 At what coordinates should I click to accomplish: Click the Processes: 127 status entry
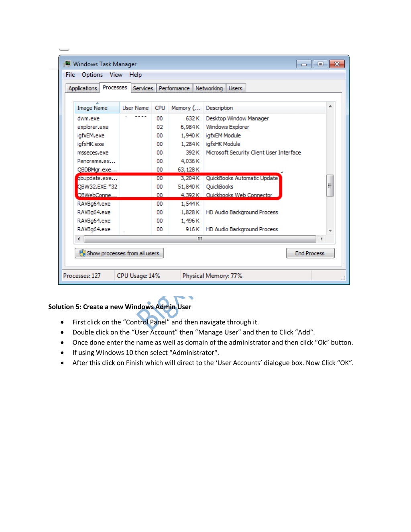[82, 276]
